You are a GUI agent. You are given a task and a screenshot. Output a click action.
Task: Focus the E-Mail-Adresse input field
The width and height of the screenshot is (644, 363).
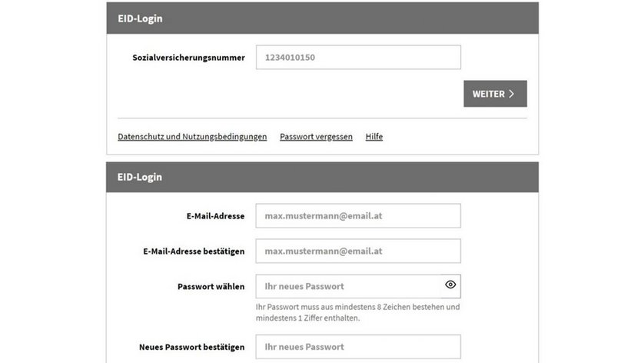point(358,216)
